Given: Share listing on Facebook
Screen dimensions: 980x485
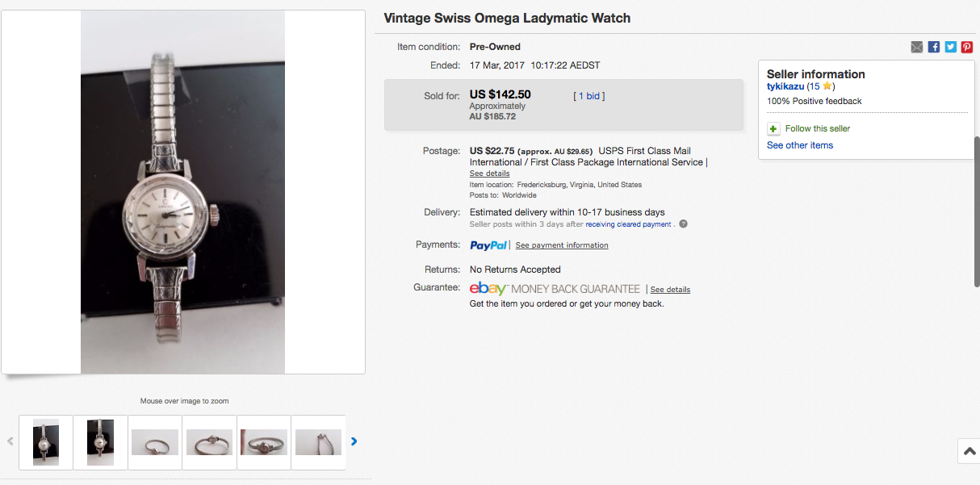Looking at the screenshot, I should [933, 47].
